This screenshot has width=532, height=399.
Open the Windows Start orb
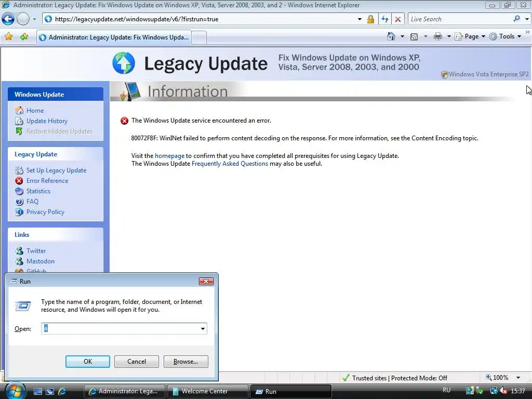click(x=15, y=391)
